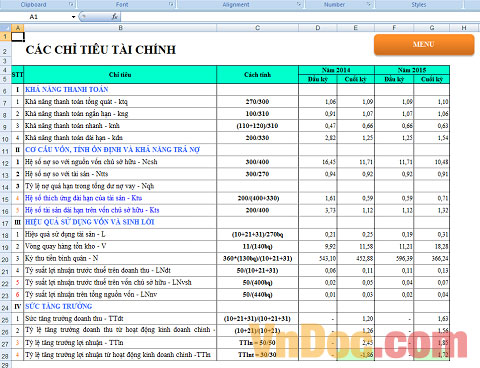
Task: Click into the Name Box showing A1
Action: pyautogui.click(x=34, y=17)
